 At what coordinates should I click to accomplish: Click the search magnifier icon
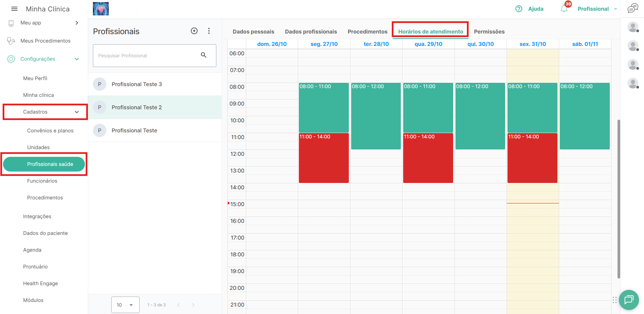204,55
